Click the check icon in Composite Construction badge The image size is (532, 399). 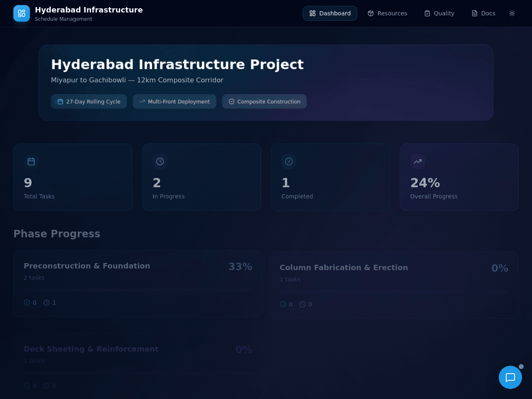(x=232, y=101)
